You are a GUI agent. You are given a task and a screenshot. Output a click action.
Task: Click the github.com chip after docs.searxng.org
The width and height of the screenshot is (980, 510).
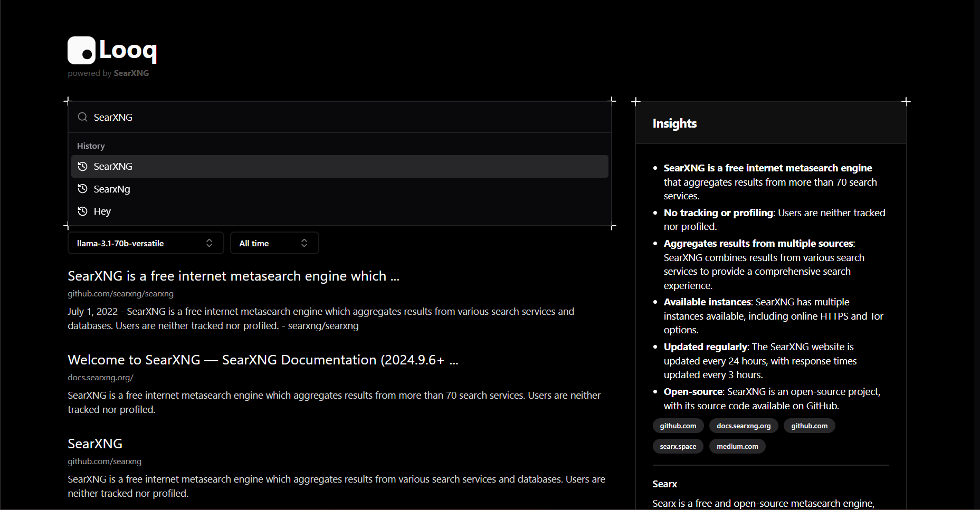pyautogui.click(x=809, y=426)
